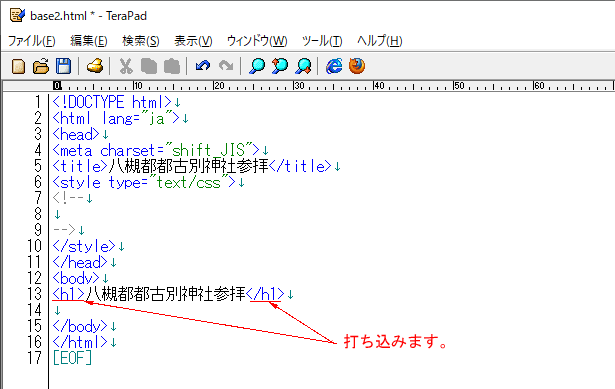Click the third magnifier search icon
Screen dimensions: 615x389
(x=304, y=66)
